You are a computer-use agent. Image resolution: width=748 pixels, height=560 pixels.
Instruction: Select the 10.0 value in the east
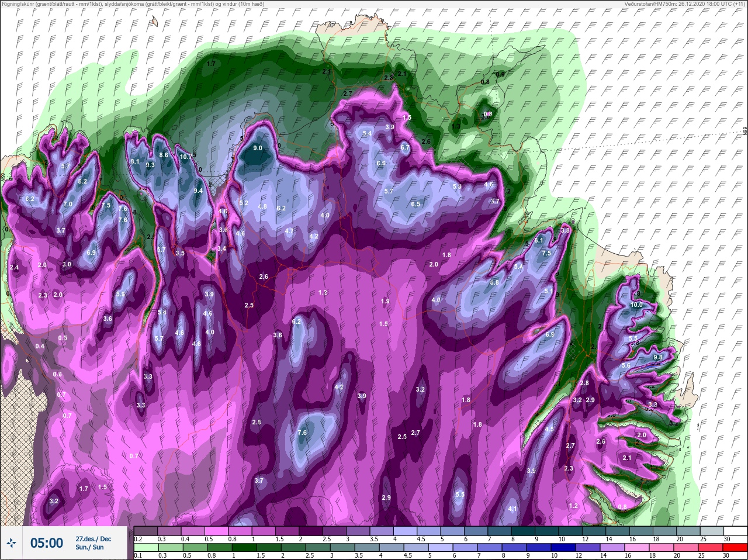pyautogui.click(x=636, y=305)
